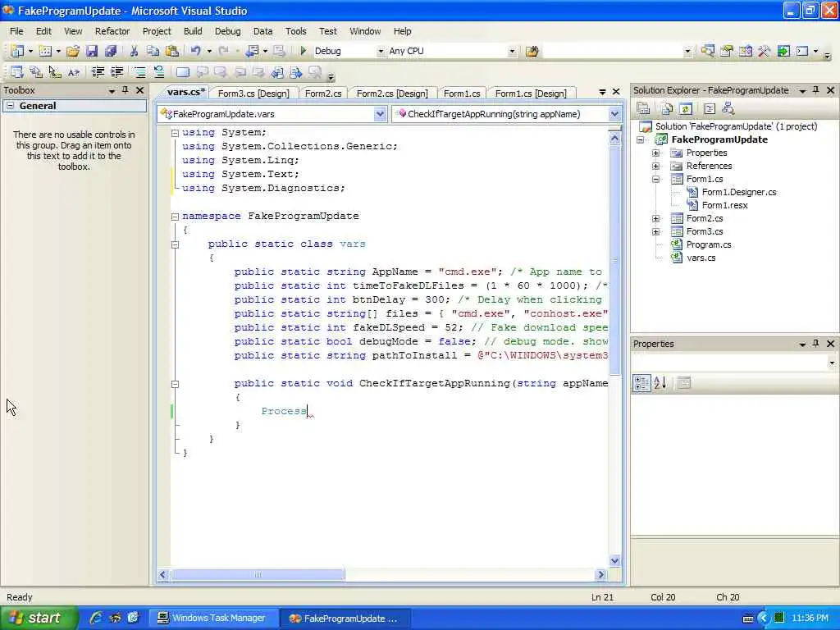Click the New Project toolbar icon
This screenshot has height=630, width=840.
tap(17, 51)
